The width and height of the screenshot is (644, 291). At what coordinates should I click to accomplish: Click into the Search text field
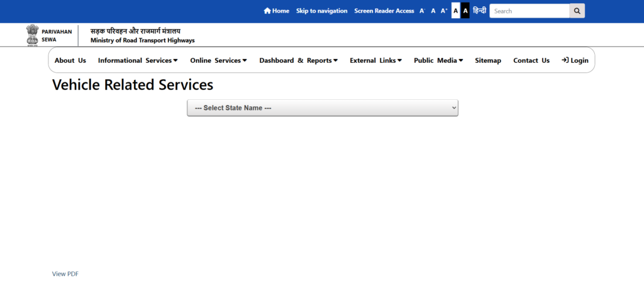click(x=529, y=11)
